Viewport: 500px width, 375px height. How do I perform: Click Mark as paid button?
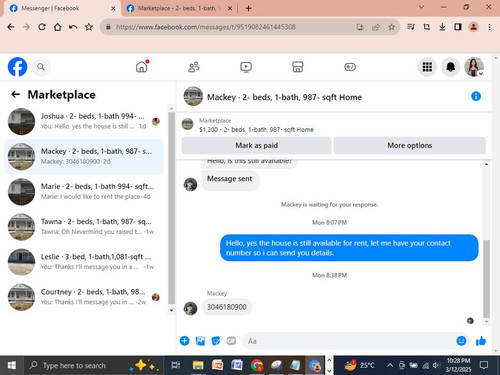tap(256, 145)
